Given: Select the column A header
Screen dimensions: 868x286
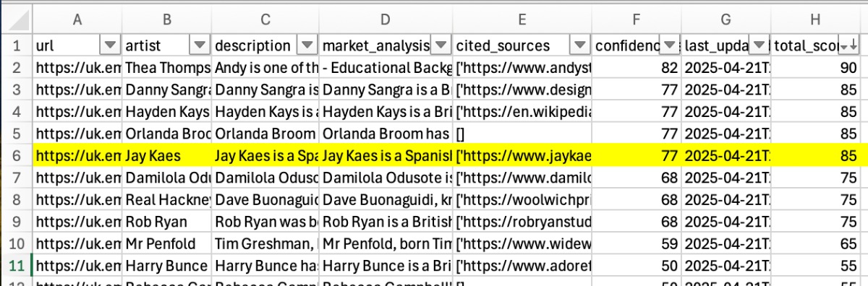Looking at the screenshot, I should (77, 20).
